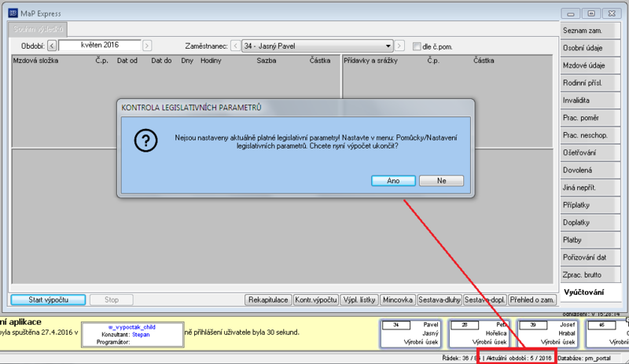Click w_vypoctak_child link
This screenshot has height=364, width=629.
[x=132, y=327]
